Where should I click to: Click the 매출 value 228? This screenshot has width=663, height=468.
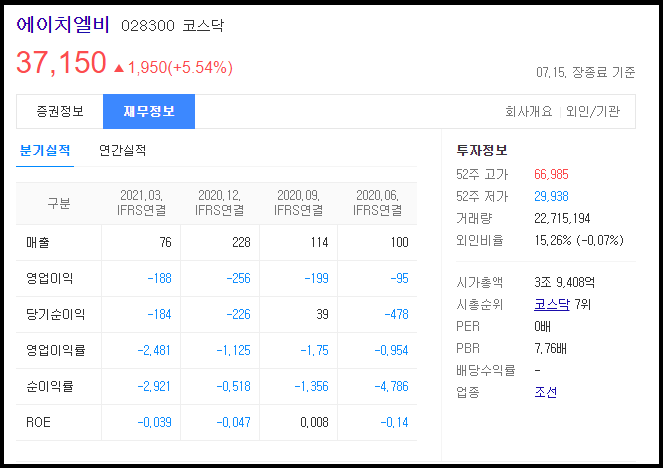click(241, 243)
